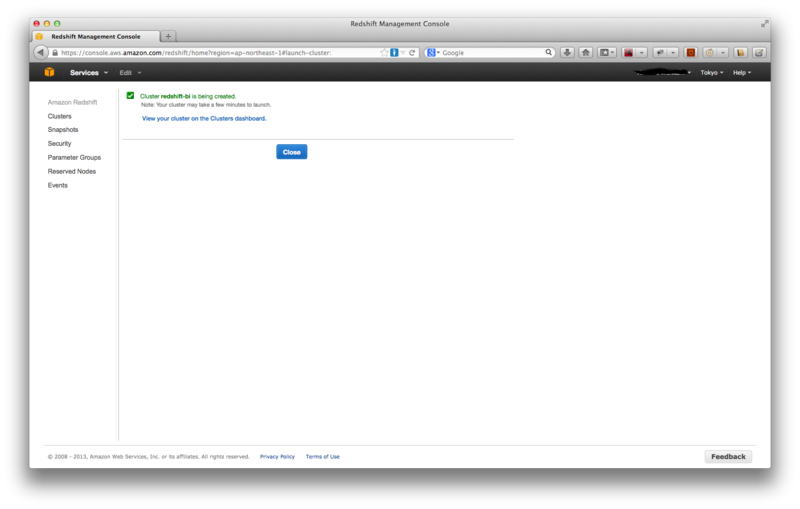The width and height of the screenshot is (800, 509).
Task: Go back with the browser back arrow
Action: (x=41, y=53)
